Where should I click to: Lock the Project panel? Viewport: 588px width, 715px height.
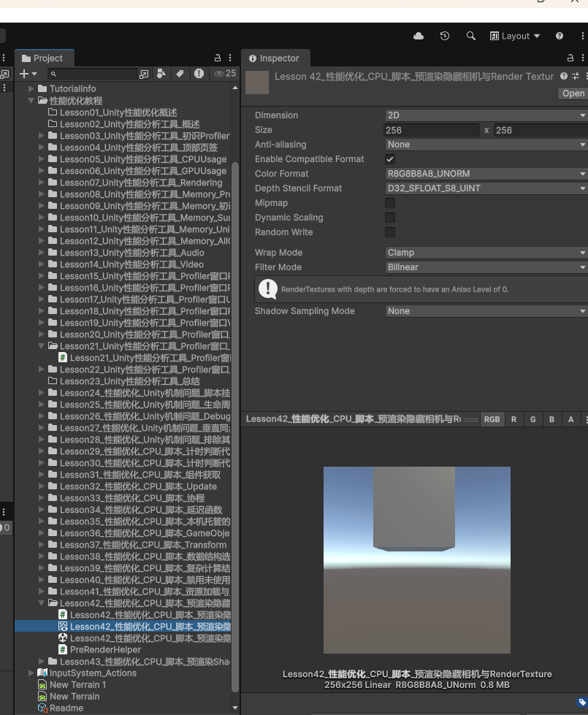(217, 58)
